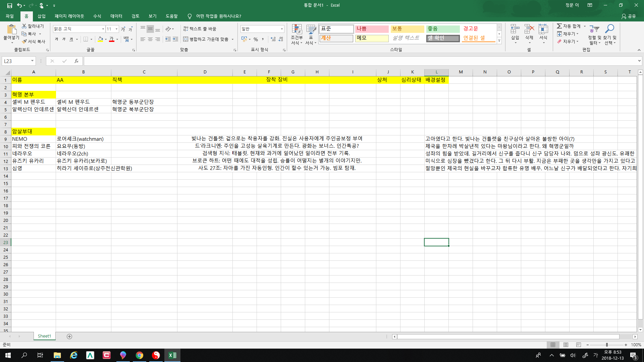Expand the number format dropdown (일반)
Image resolution: width=644 pixels, height=362 pixels.
pyautogui.click(x=282, y=29)
